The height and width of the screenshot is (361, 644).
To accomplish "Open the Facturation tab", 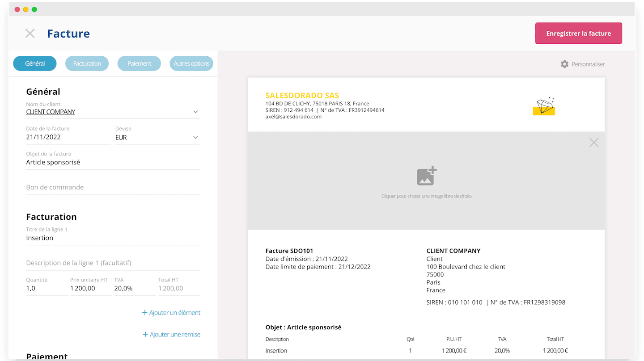I will 87,63.
